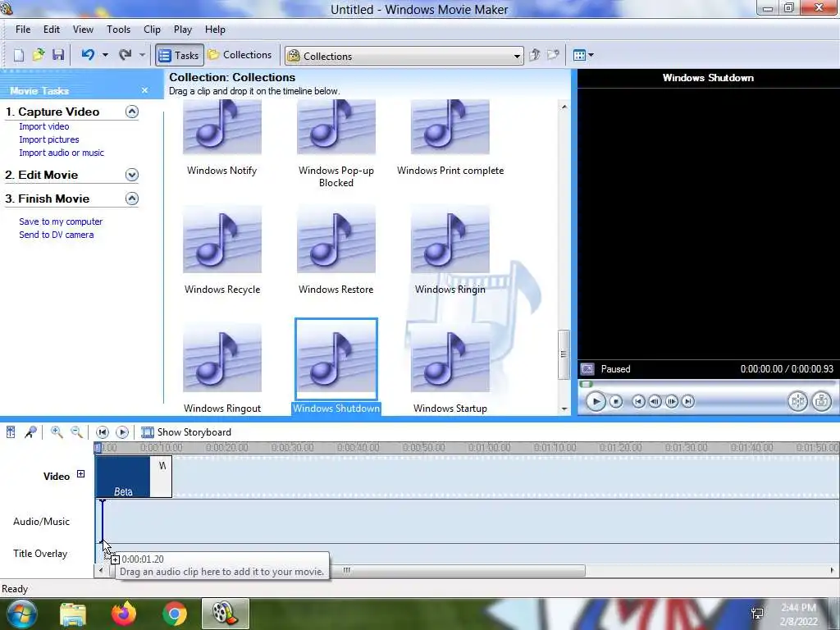Click the Set Audio Levels icon
840x630 pixels.
click(11, 431)
